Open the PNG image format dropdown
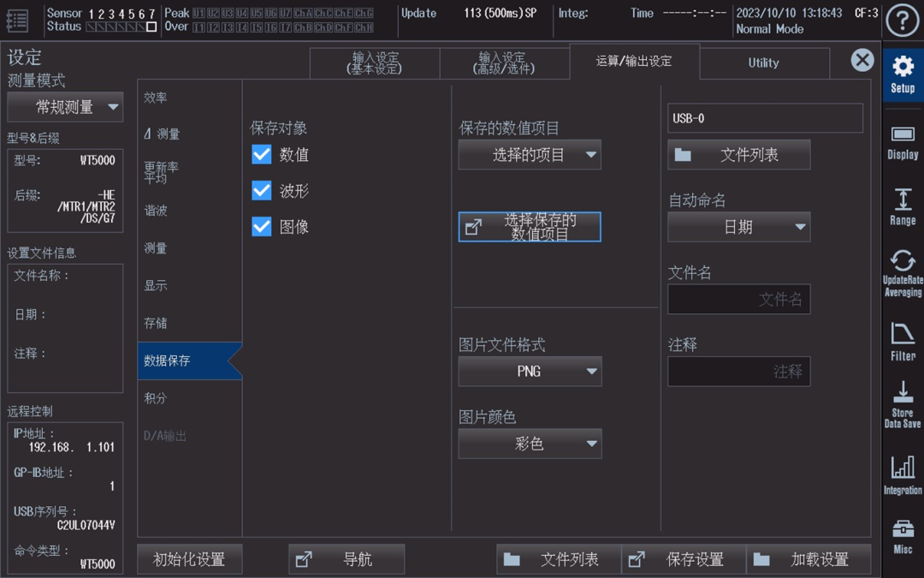The image size is (924, 578). tap(530, 371)
